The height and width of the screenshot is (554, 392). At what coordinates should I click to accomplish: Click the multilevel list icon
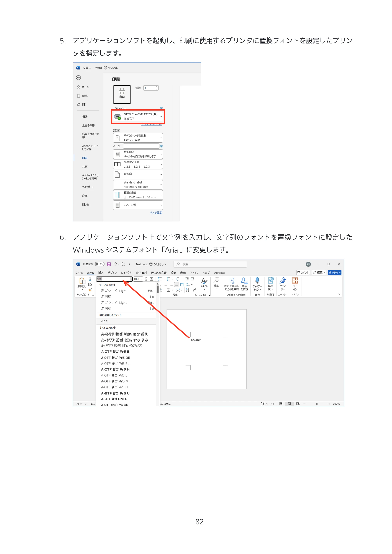tap(177, 279)
